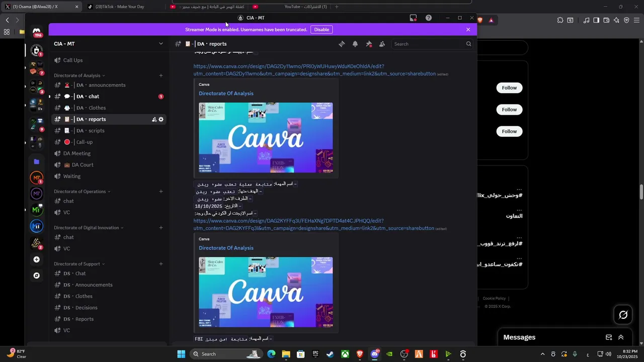Image resolution: width=644 pixels, height=362 pixels.
Task: Open new browser tab plus button
Action: coord(337,7)
